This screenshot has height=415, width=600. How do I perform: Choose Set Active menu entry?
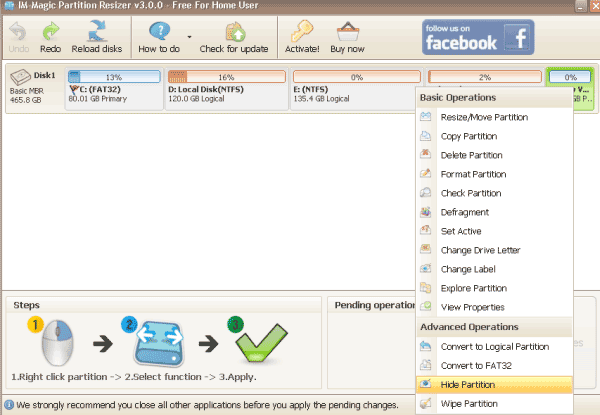(494, 231)
